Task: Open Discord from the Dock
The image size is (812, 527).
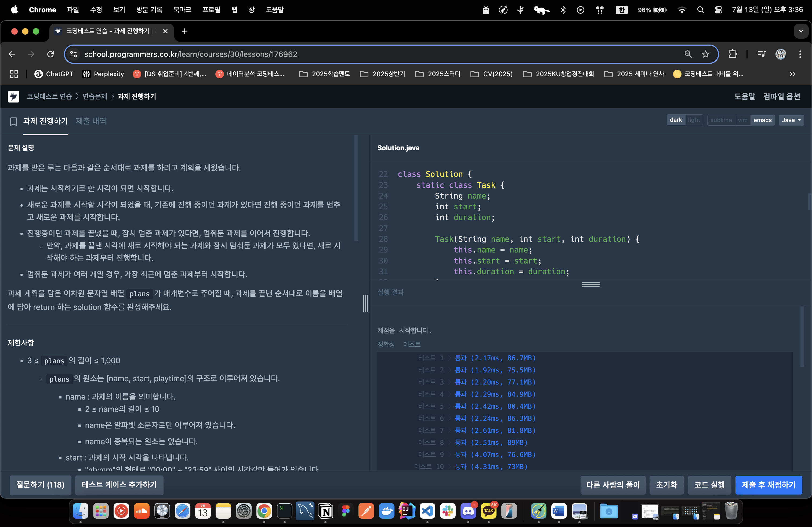Action: tap(468, 511)
